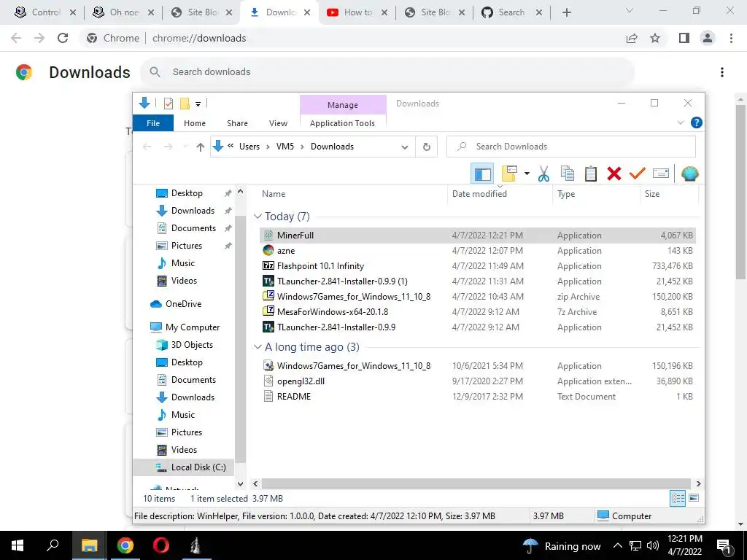Open the View ribbon tab
Image resolution: width=747 pixels, height=560 pixels.
pos(278,123)
